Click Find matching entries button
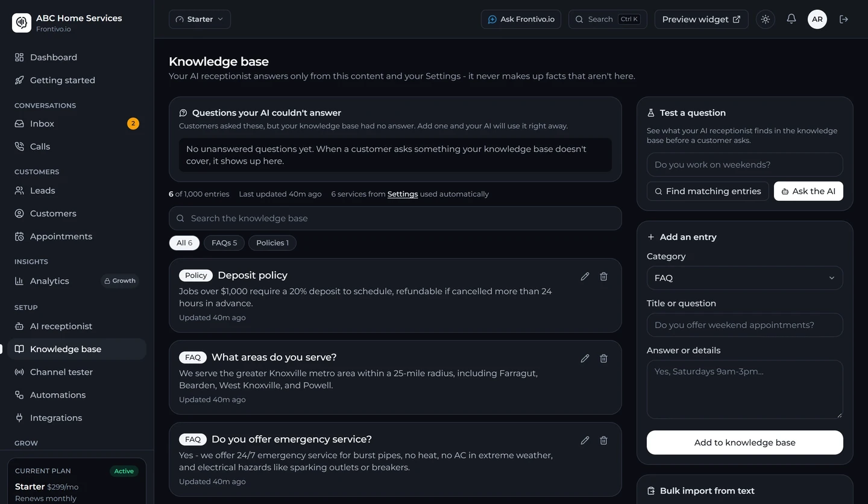This screenshot has width=868, height=504. [708, 191]
